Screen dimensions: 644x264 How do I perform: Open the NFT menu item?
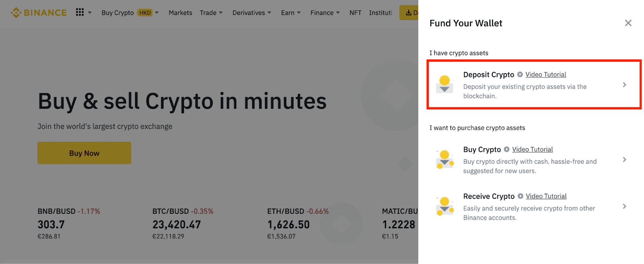[355, 13]
